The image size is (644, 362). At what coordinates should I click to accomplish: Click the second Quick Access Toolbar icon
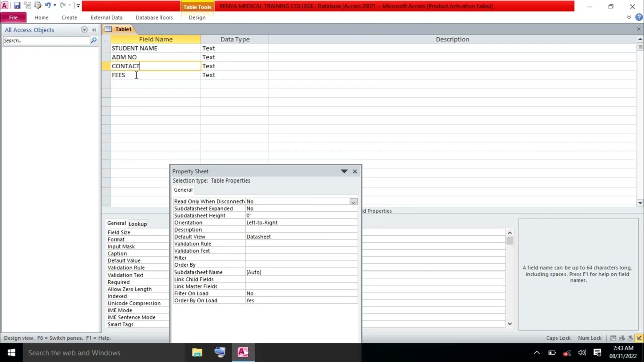click(27, 5)
